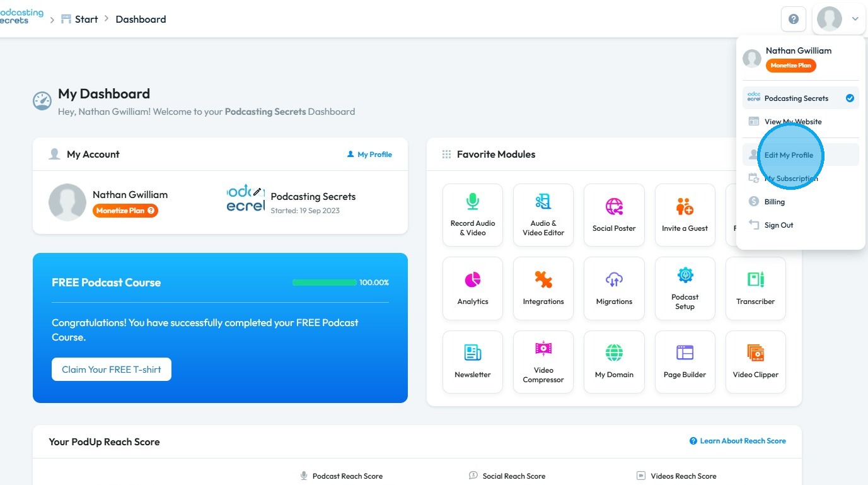Click the Monetize Plan badge in dropdown
The image size is (868, 485).
tap(791, 66)
